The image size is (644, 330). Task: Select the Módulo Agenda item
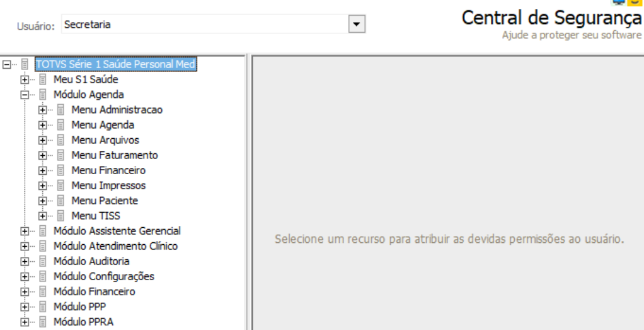tap(89, 95)
